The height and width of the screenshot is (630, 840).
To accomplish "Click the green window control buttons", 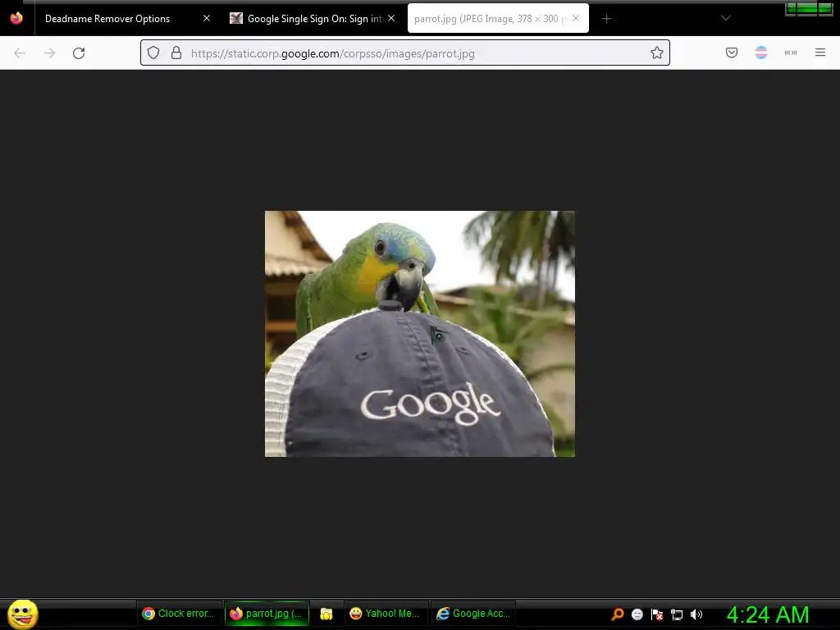I will pyautogui.click(x=809, y=8).
